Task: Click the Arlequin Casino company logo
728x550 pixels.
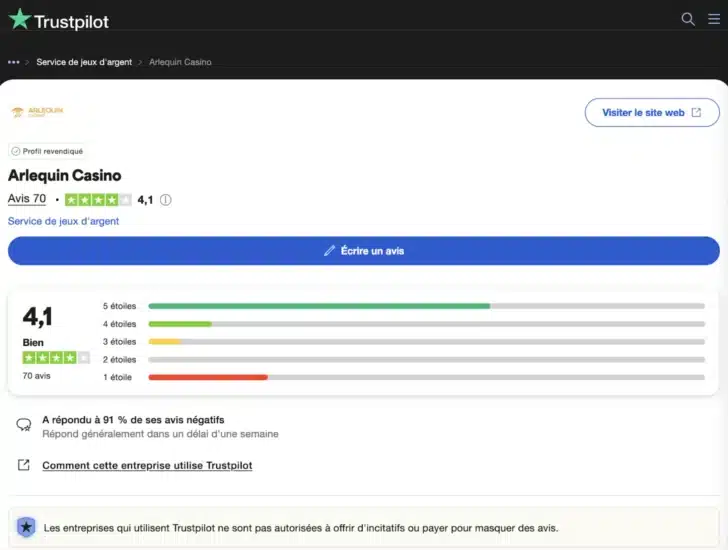Action: click(37, 112)
